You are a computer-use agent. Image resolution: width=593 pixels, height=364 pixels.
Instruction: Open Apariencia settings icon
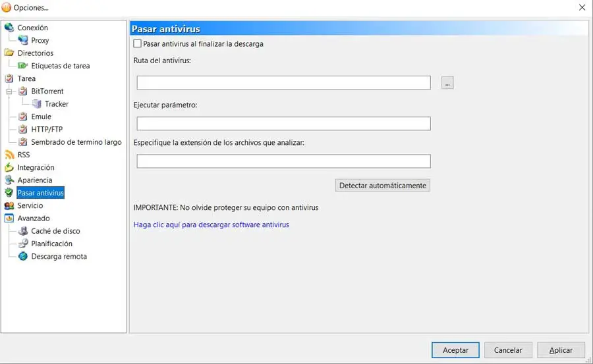point(9,180)
